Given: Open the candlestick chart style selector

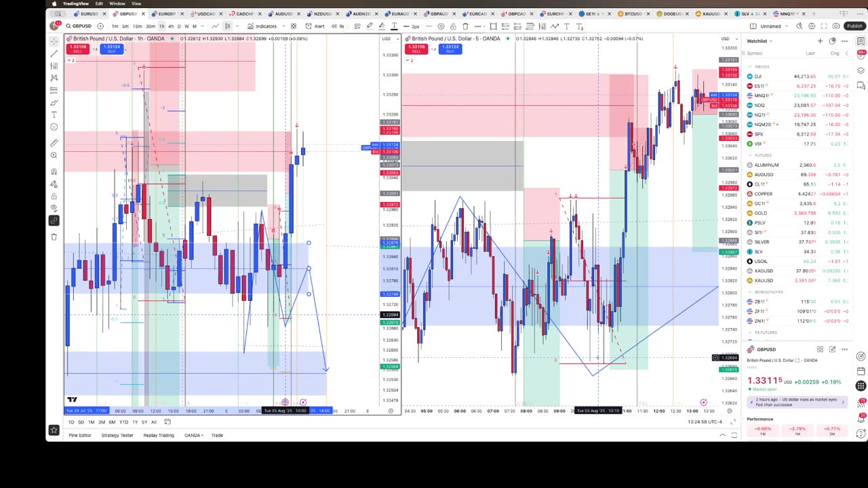Looking at the screenshot, I should tap(227, 26).
